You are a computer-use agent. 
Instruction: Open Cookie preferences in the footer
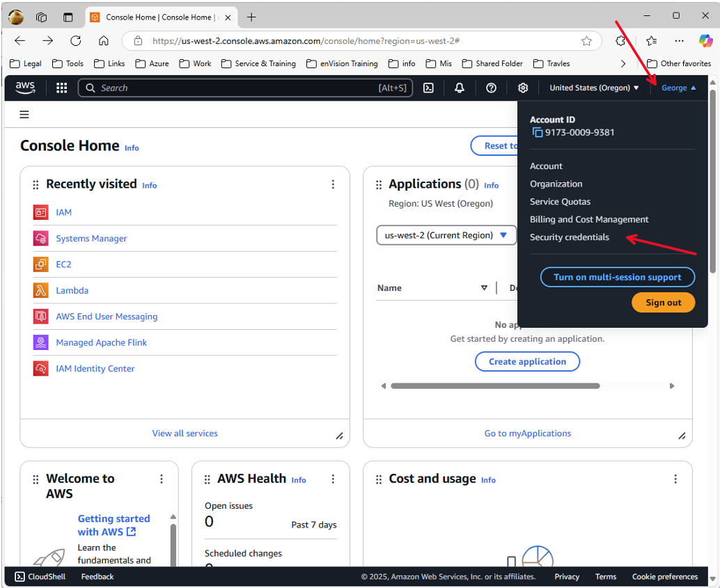[664, 577]
